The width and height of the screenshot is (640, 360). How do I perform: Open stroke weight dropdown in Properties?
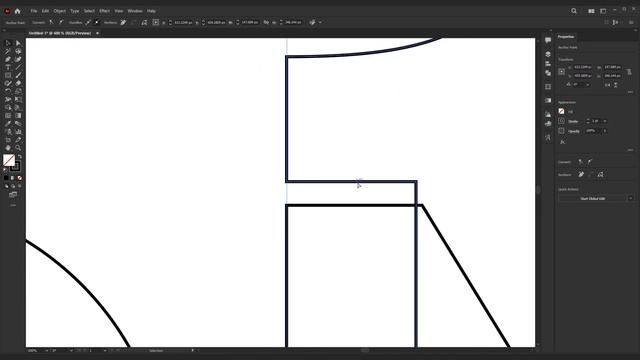point(604,121)
